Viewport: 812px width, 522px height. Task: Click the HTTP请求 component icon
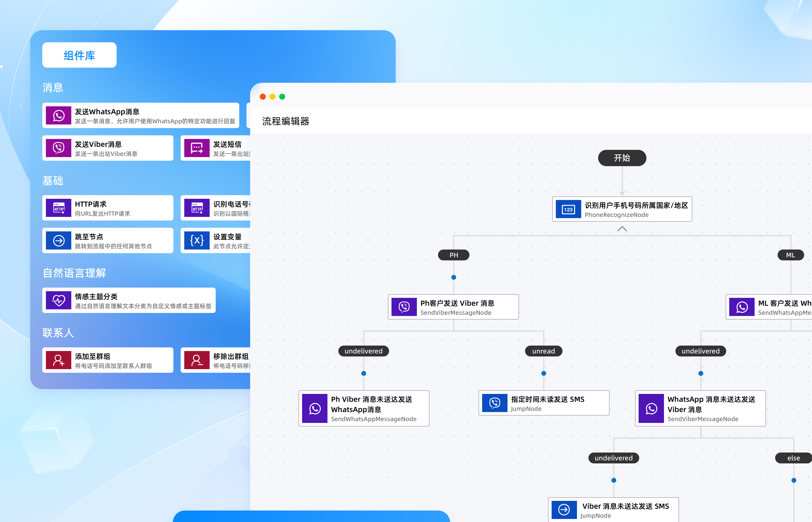59,208
